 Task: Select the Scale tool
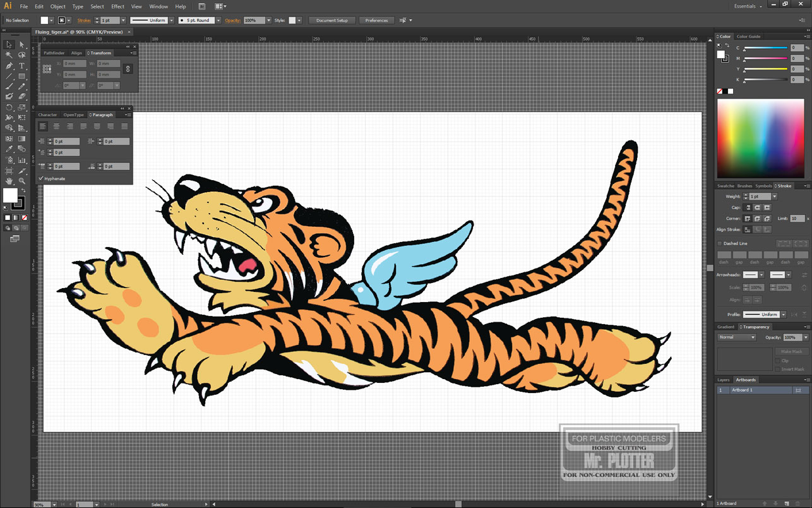click(21, 107)
